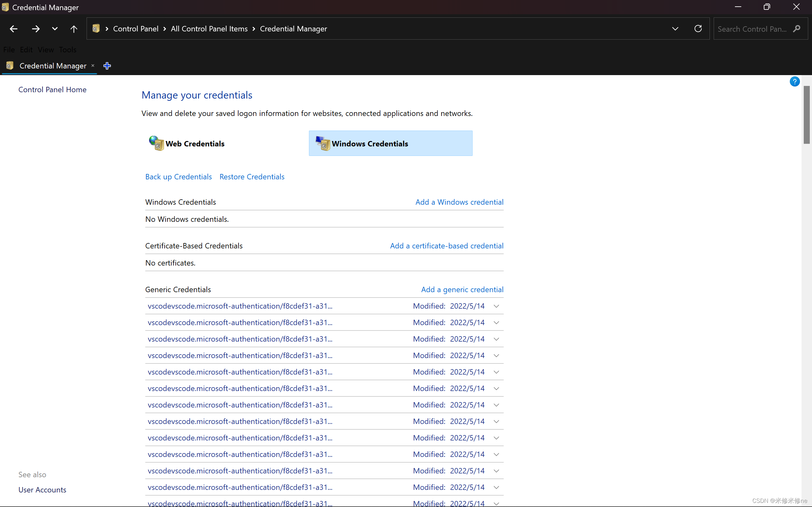Viewport: 812px width, 507px height.
Task: Click the forward navigation arrow
Action: pyautogui.click(x=35, y=29)
